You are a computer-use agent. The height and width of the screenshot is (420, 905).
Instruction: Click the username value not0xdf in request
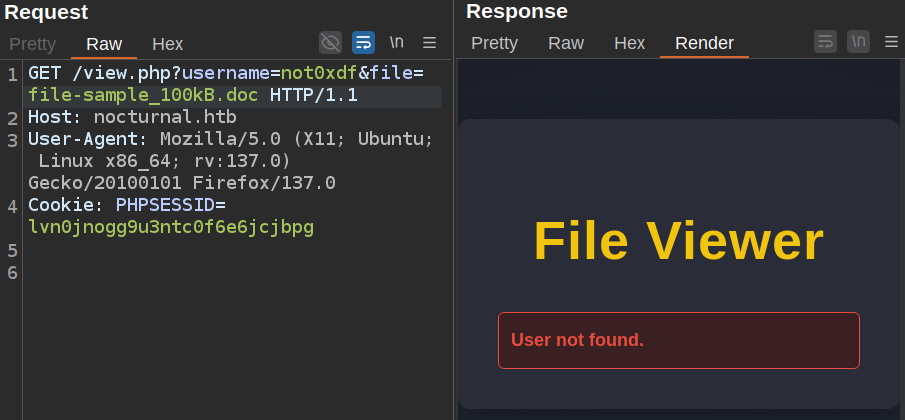pyautogui.click(x=319, y=73)
